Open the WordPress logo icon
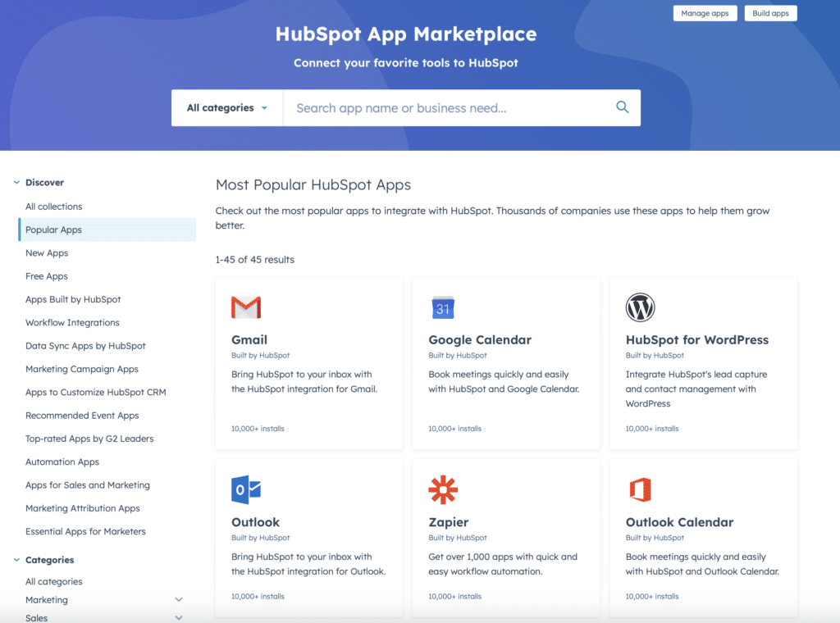840x623 pixels. click(640, 307)
